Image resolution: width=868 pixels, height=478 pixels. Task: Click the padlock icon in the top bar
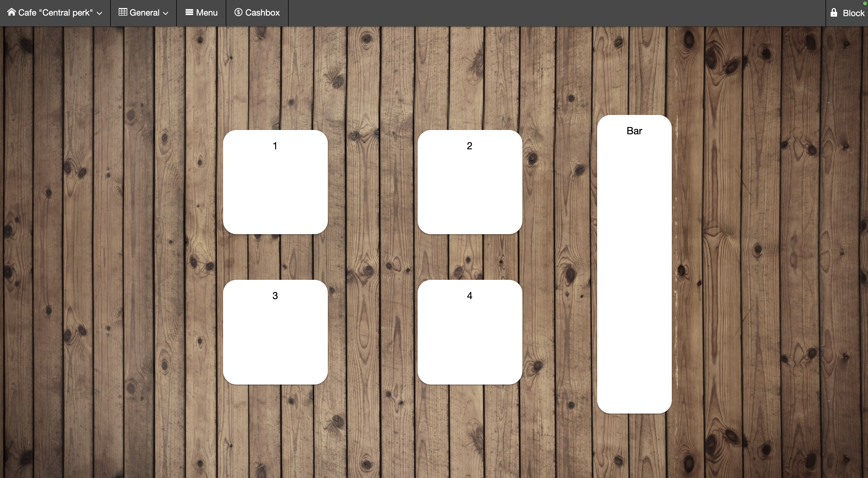point(834,12)
